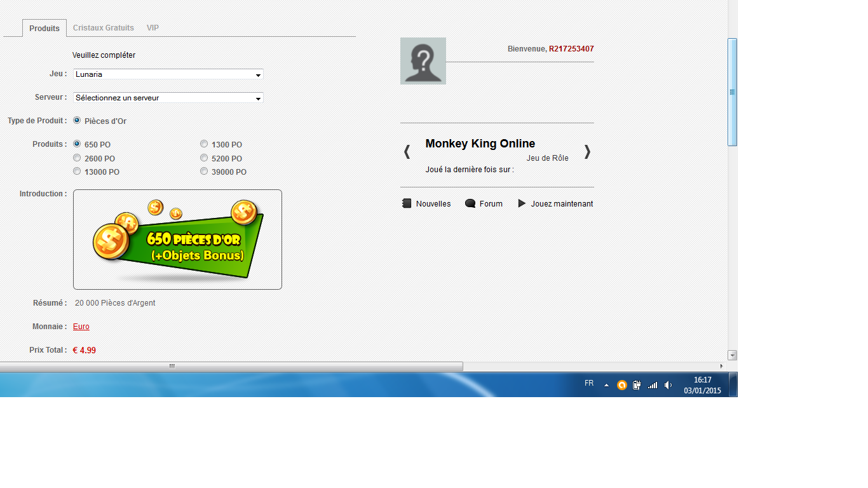The width and height of the screenshot is (868, 488).
Task: Open the VIP tab
Action: 153,28
